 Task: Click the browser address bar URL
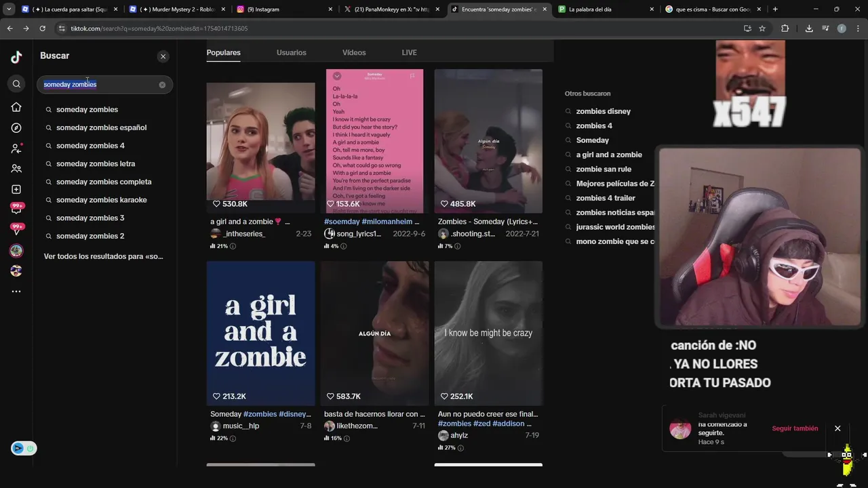[159, 28]
